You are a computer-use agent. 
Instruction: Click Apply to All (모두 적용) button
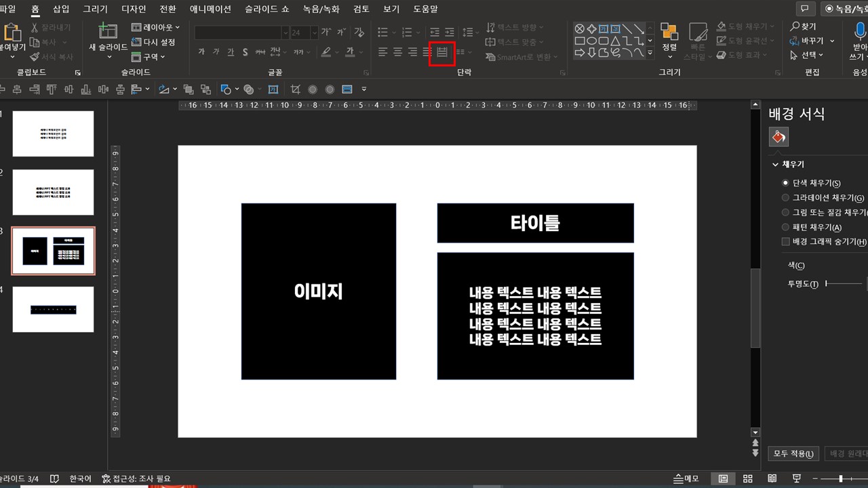[794, 453]
